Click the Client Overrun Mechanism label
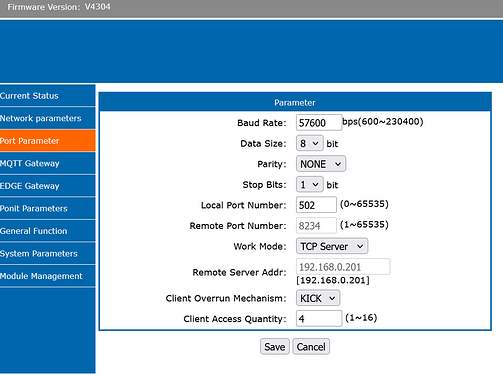503x375 pixels. [226, 298]
